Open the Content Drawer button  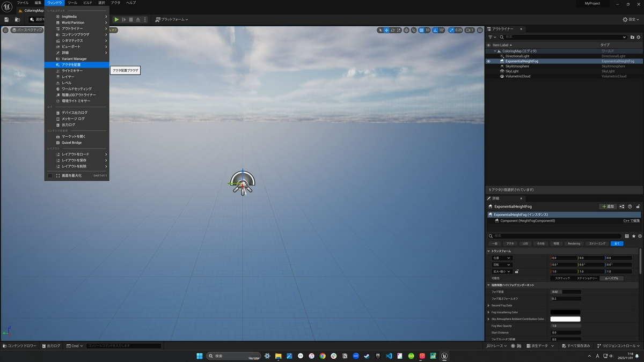pyautogui.click(x=20, y=346)
